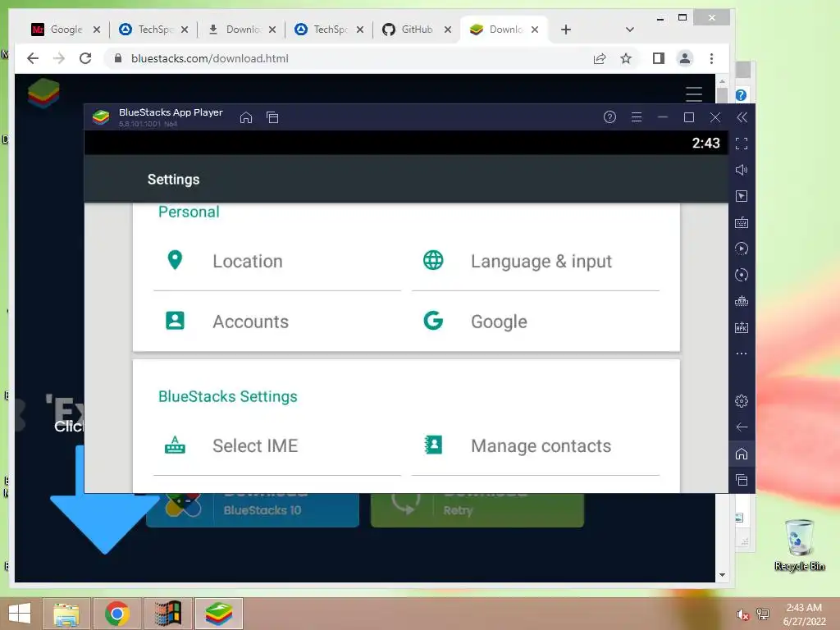Open the Accounts settings entry
This screenshot has width=840, height=630.
coord(277,322)
